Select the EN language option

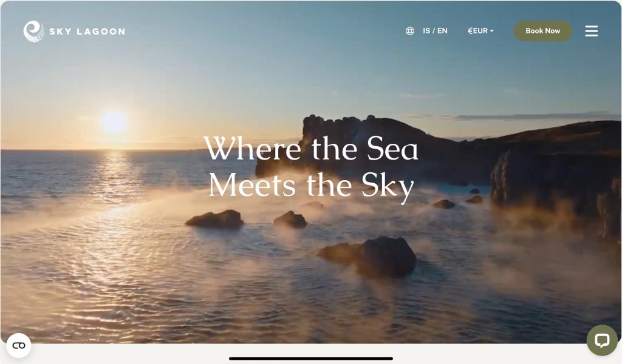click(x=442, y=31)
